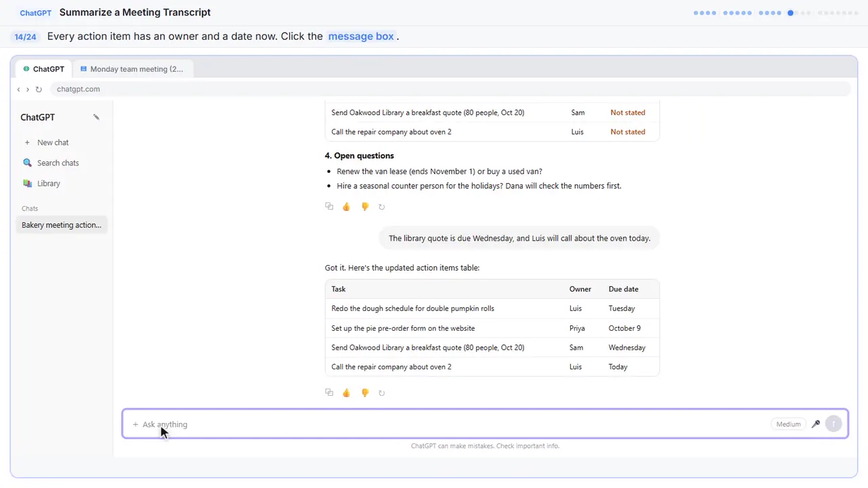Click the "4. Open questions" heading
Image resolution: width=868 pixels, height=488 pixels.
point(359,156)
